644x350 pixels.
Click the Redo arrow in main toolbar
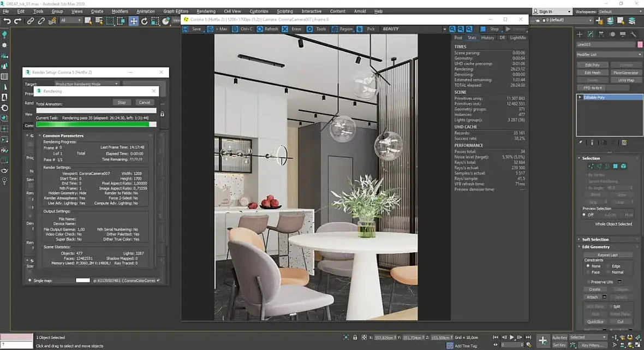(x=17, y=21)
